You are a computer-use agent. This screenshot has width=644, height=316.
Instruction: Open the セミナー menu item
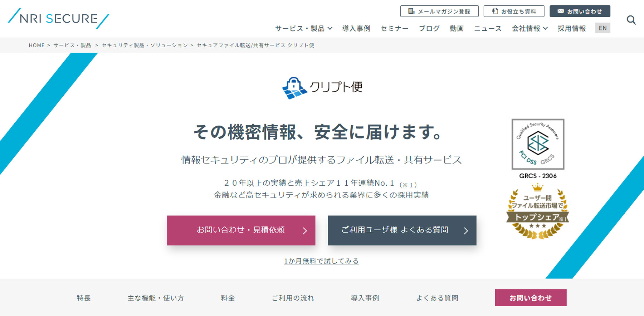pos(395,28)
